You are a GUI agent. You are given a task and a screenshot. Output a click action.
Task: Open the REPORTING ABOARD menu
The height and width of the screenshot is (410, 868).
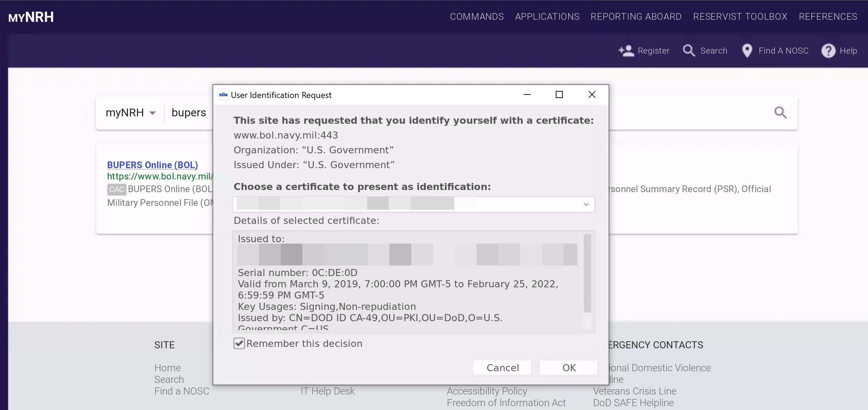tap(636, 17)
